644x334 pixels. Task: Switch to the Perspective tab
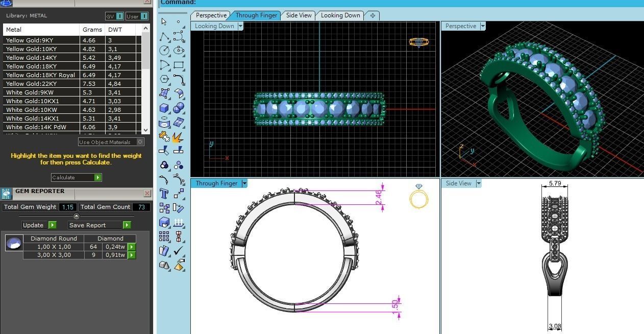tap(211, 15)
